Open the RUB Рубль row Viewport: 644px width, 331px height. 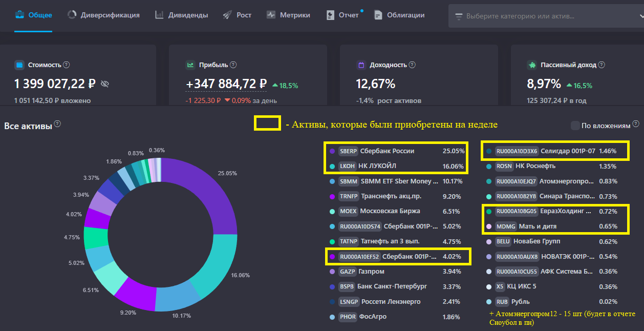(554, 302)
